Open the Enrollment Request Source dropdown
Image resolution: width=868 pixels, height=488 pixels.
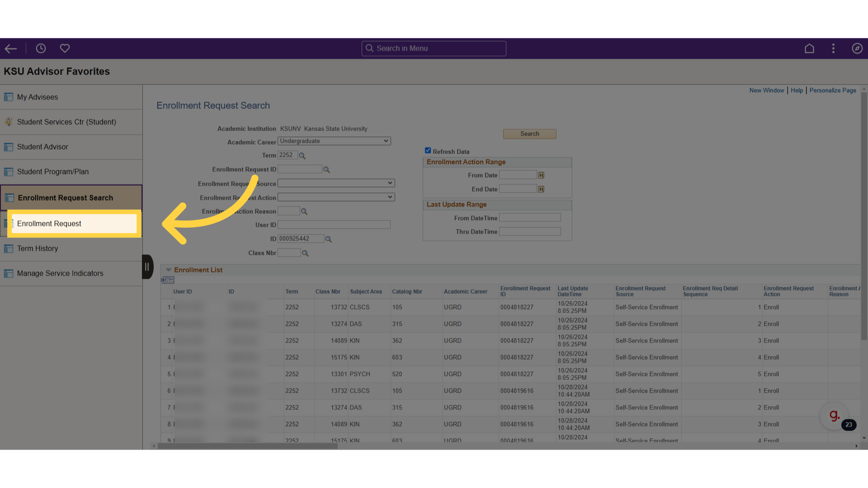tap(336, 183)
